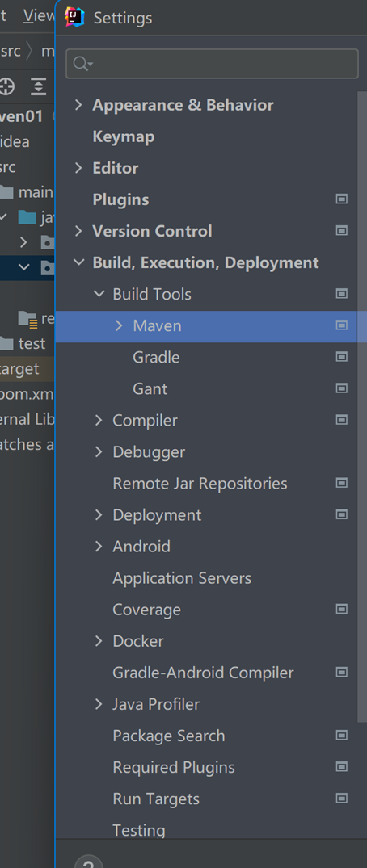Expand the Deployment node chevron
Viewport: 367px width, 868px height.
coord(99,515)
